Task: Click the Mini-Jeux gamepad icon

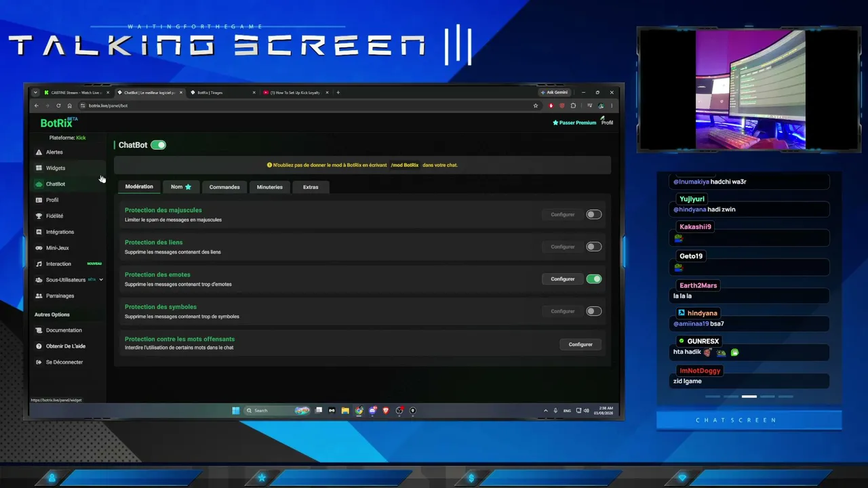Action: [39, 248]
